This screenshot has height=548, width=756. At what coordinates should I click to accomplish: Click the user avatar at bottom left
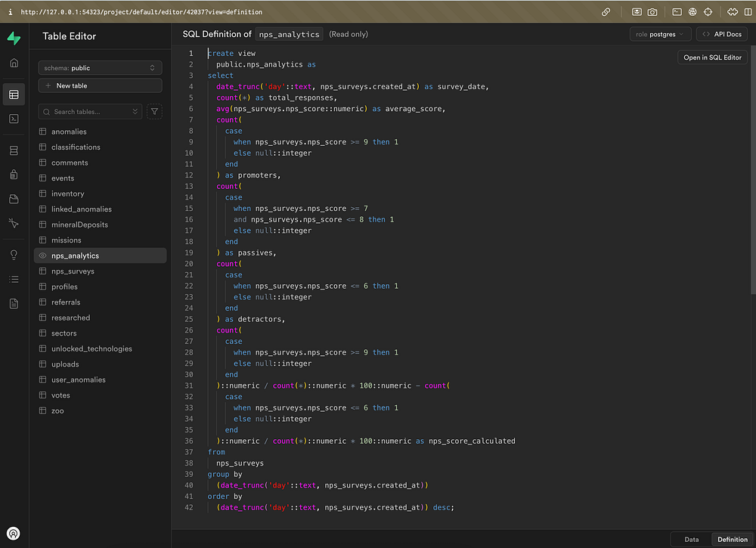pos(14,533)
